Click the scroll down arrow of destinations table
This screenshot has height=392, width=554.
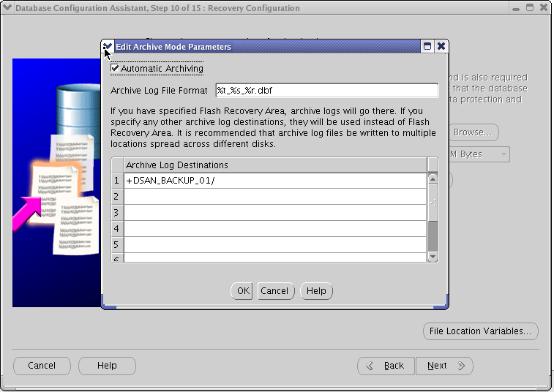click(x=433, y=257)
